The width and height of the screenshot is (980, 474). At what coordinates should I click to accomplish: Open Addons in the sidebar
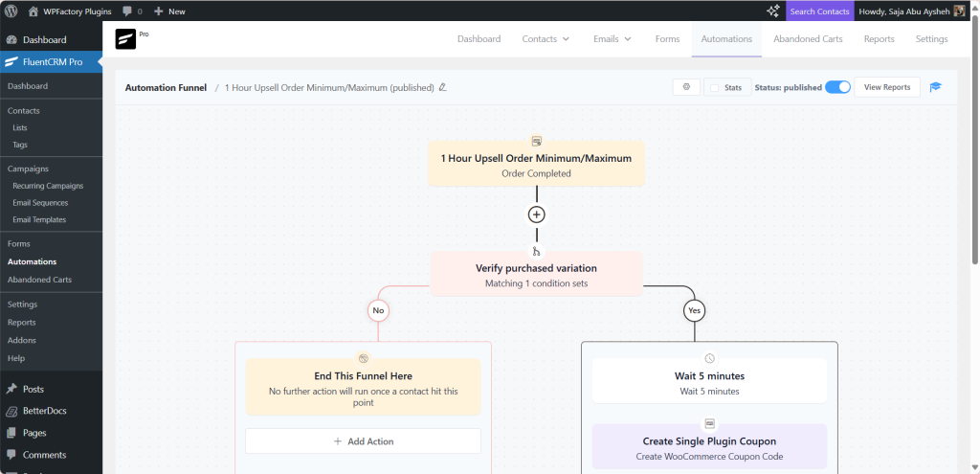22,340
